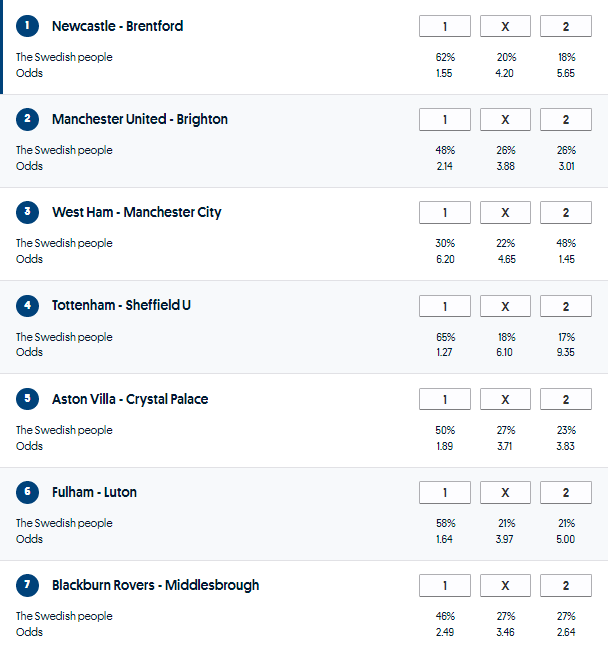Click the match number 3 badge
Screen dimensions: 608x651
[x=27, y=212]
